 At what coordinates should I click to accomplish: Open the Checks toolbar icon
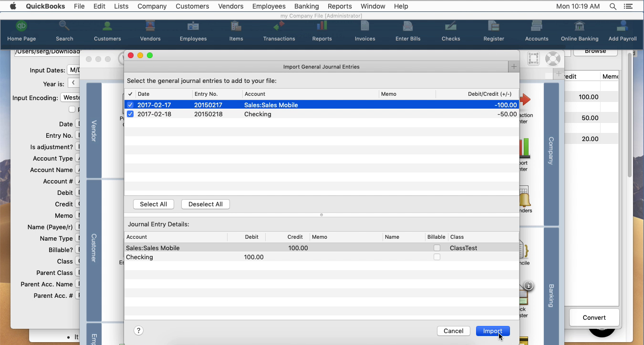coord(451,31)
